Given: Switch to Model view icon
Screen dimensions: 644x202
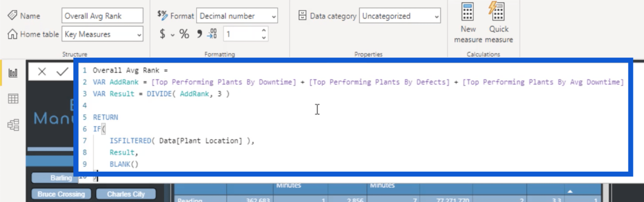Looking at the screenshot, I should 13,125.
